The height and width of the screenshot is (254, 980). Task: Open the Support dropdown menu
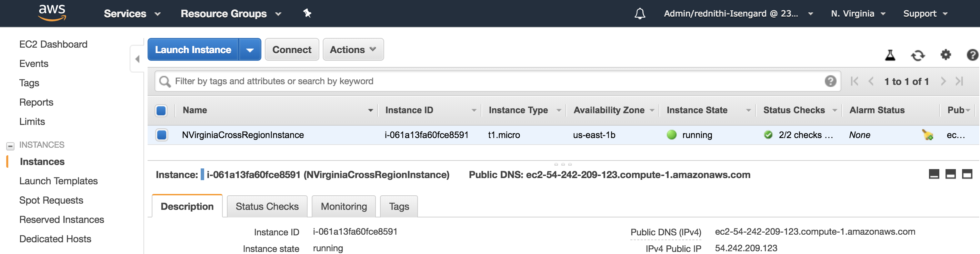(925, 14)
